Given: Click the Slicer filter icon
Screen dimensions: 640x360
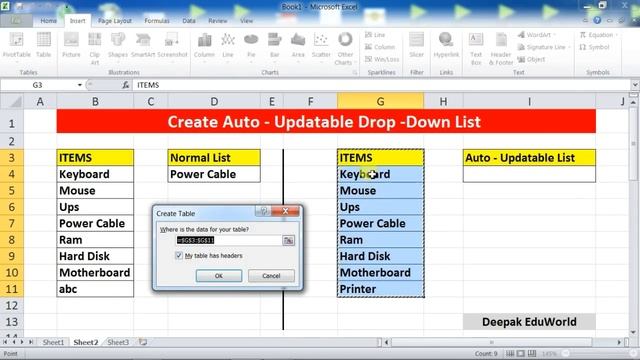Looking at the screenshot, I should (x=416, y=46).
